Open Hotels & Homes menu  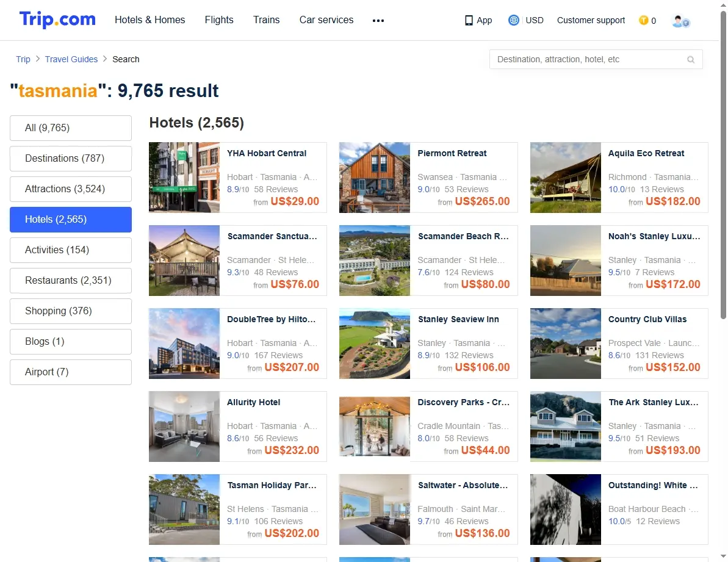click(150, 20)
